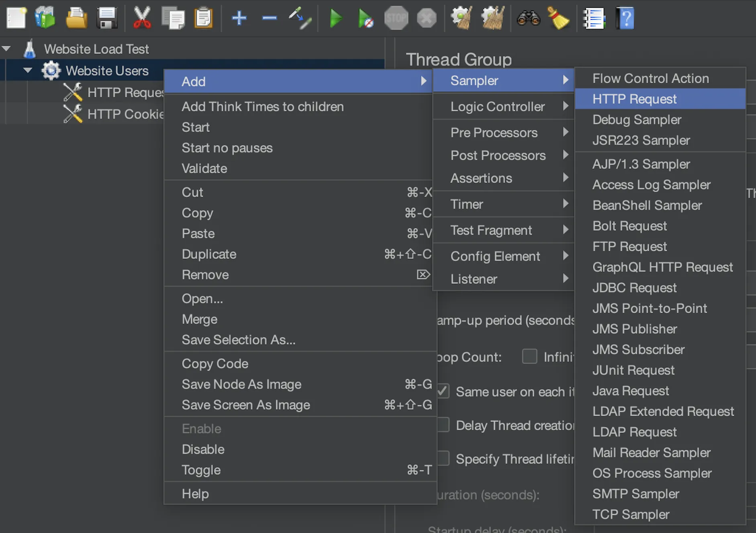This screenshot has height=533, width=756.
Task: Choose JDBC Request sampler
Action: pyautogui.click(x=634, y=288)
